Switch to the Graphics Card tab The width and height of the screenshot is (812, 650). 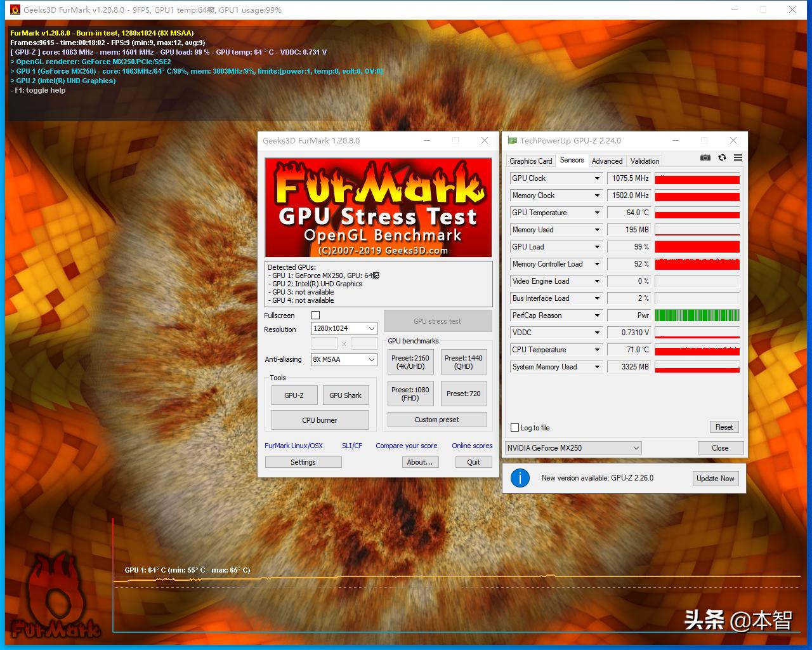click(531, 161)
